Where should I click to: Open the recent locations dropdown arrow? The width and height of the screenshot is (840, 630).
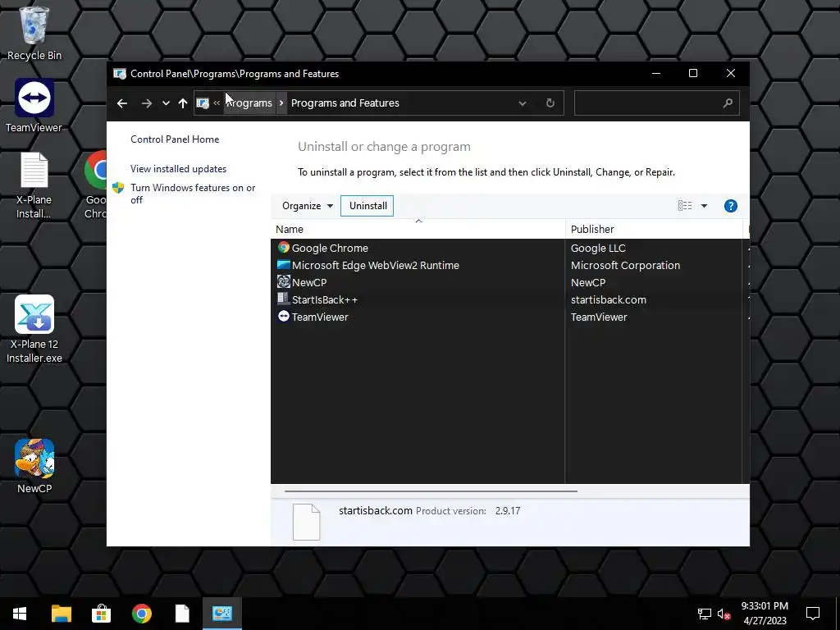(x=166, y=103)
